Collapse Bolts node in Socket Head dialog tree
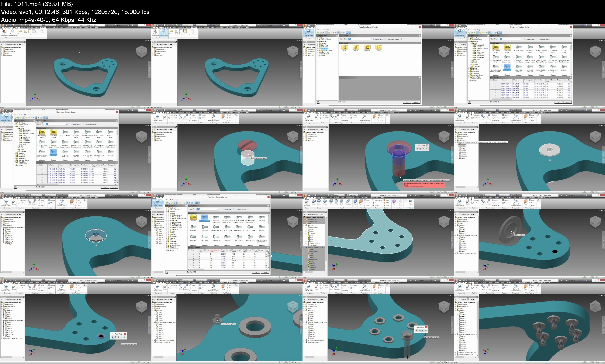The width and height of the screenshot is (605, 364). (168, 213)
